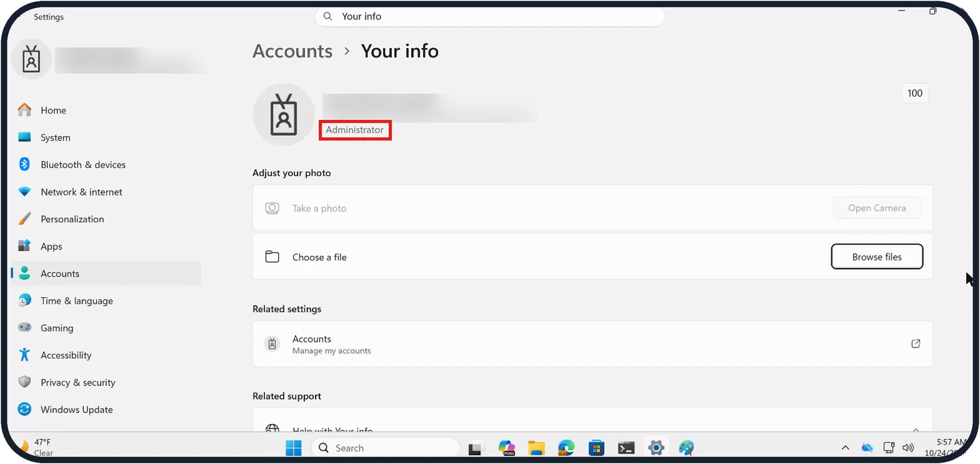980x464 pixels.
Task: Click the Browse files button
Action: [x=877, y=257]
